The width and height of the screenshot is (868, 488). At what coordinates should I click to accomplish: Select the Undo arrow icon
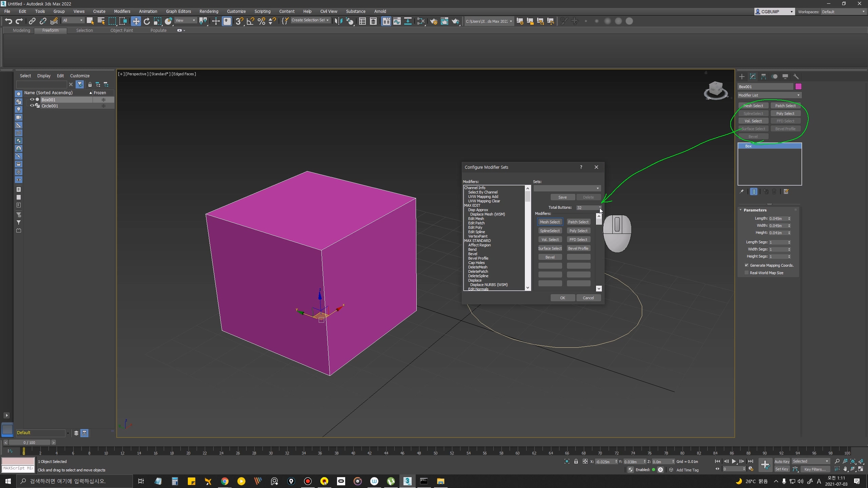[x=8, y=21]
